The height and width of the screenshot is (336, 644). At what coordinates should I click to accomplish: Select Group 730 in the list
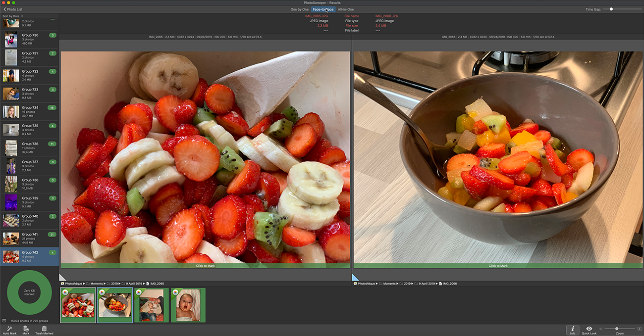click(x=29, y=40)
